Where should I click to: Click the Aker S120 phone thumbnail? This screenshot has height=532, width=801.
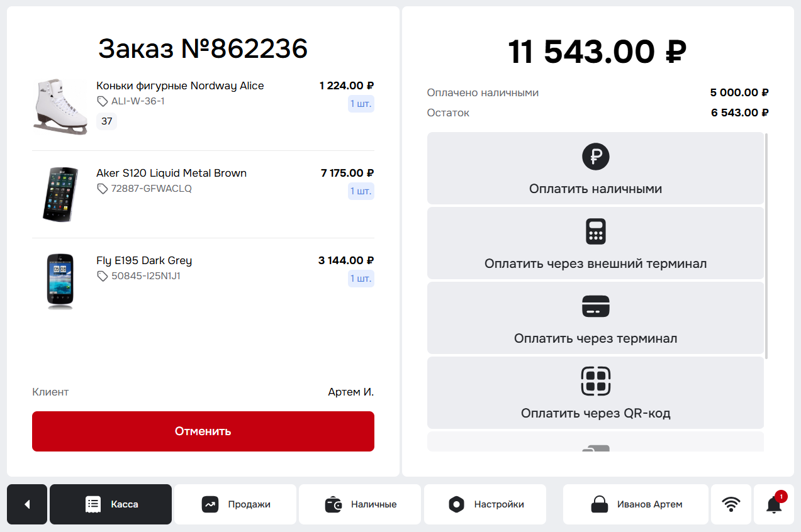coord(60,194)
